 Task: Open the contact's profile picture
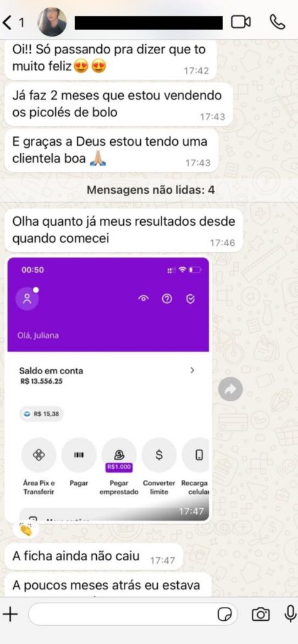[x=52, y=22]
